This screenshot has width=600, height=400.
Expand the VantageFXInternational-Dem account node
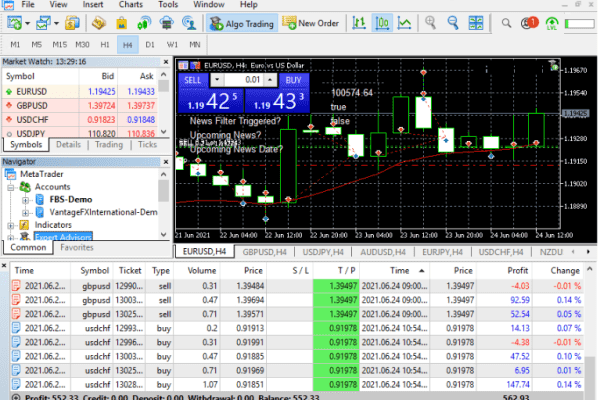click(25, 212)
